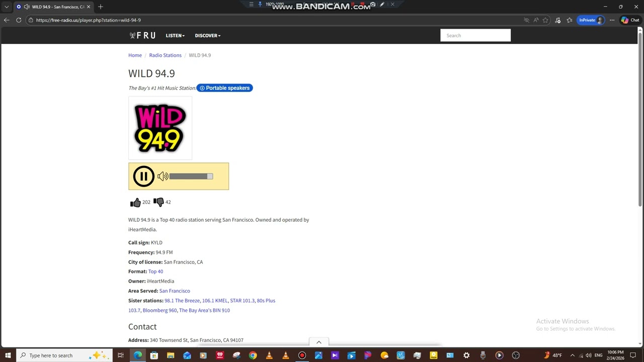Open the notification center icon
This screenshot has height=362, width=644.
point(633,355)
